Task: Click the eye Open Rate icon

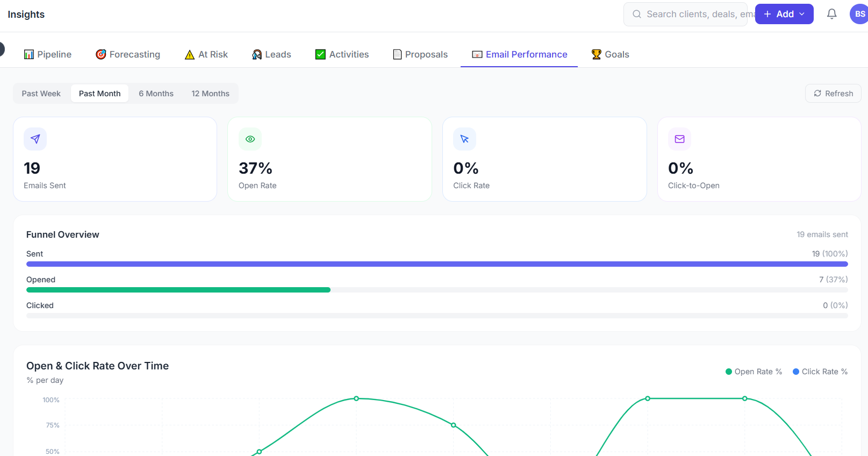Action: [x=250, y=139]
